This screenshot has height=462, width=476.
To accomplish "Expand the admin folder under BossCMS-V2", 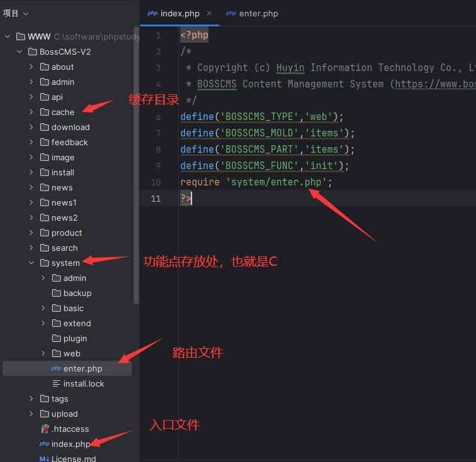I will [31, 82].
